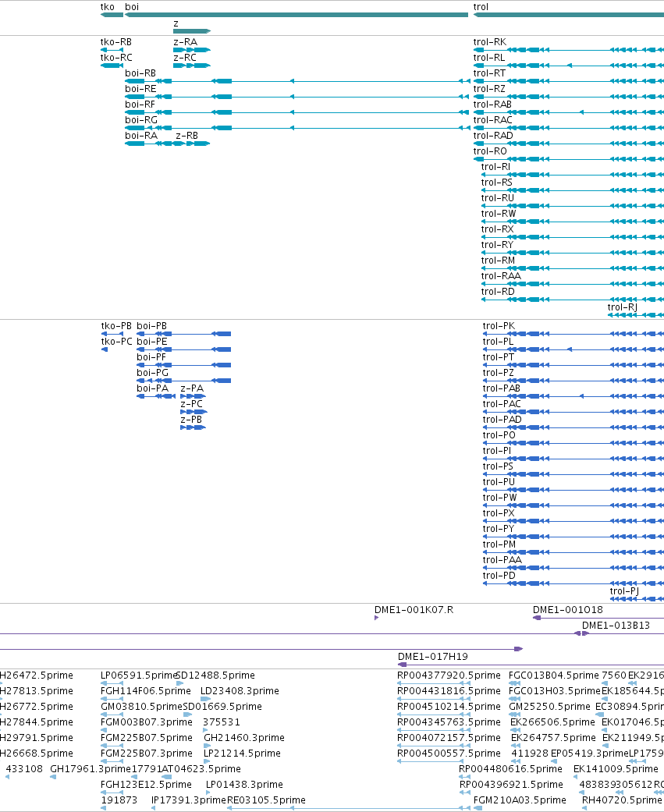
Task: Click the trol gene label
Action: [481, 7]
